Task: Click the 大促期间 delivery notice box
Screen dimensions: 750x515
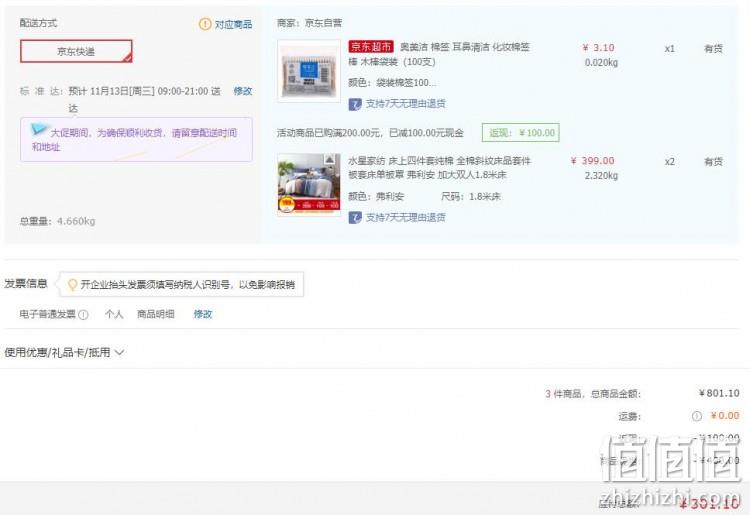Action: [x=136, y=140]
